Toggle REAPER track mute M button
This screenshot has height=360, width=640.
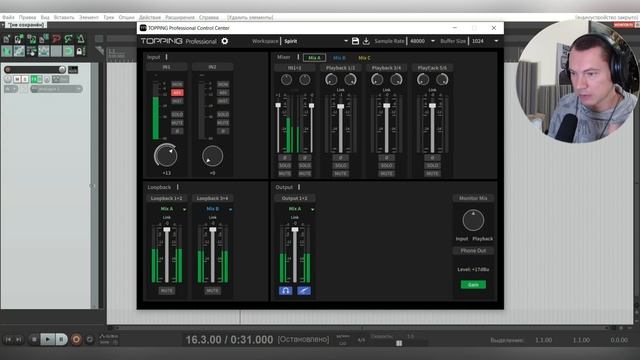click(x=17, y=79)
